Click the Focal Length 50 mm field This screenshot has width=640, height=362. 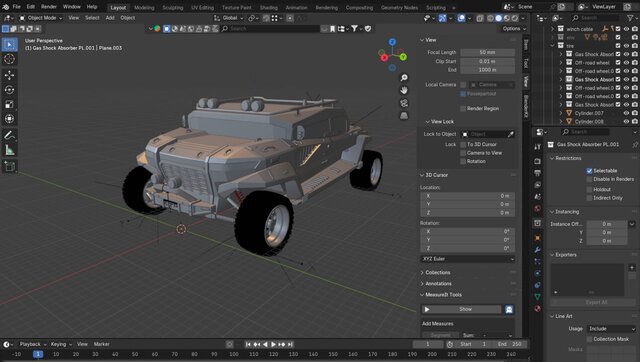tap(488, 53)
